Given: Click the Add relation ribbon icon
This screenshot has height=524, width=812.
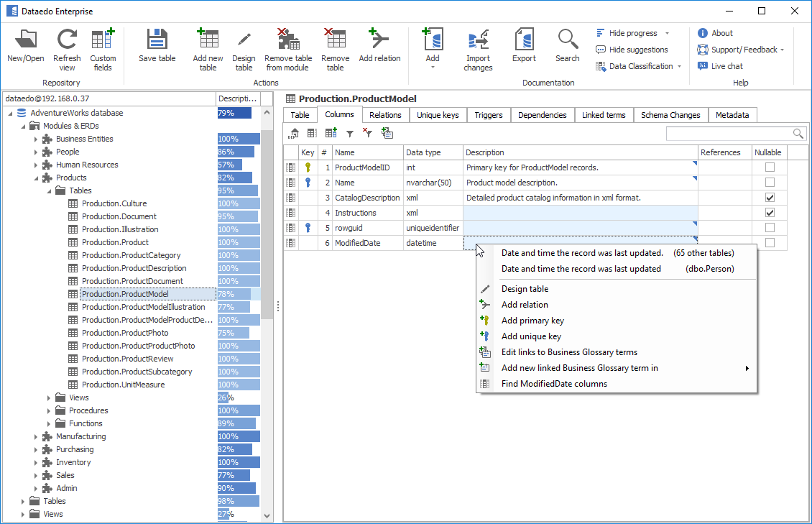Looking at the screenshot, I should [379, 40].
